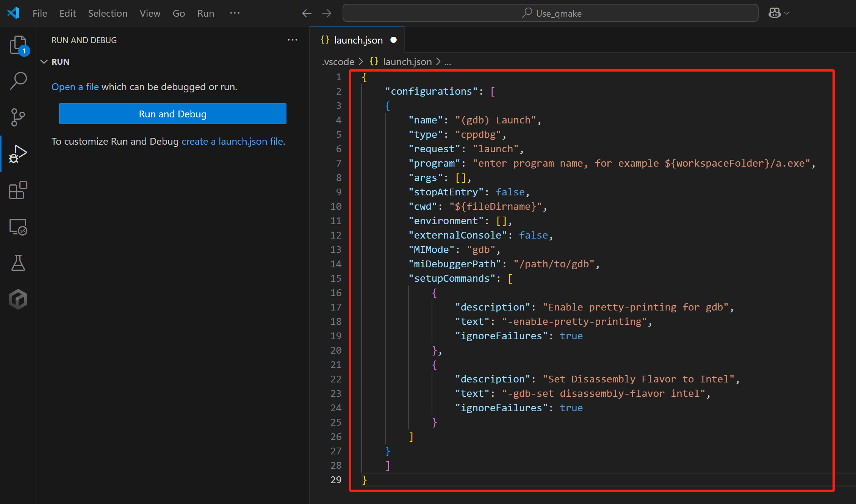
Task: Click the hexagon cube extension icon
Action: (18, 299)
